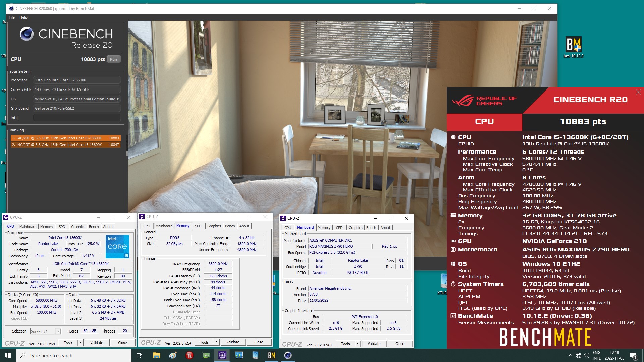Screen dimensions: 644x362
Task: Open the File menu in Cinebench
Action: pyautogui.click(x=12, y=17)
